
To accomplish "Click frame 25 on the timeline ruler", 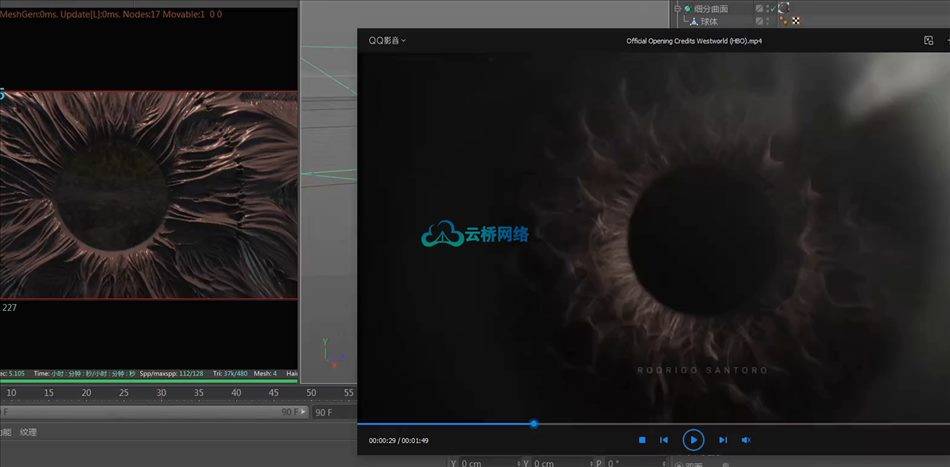I will click(124, 392).
